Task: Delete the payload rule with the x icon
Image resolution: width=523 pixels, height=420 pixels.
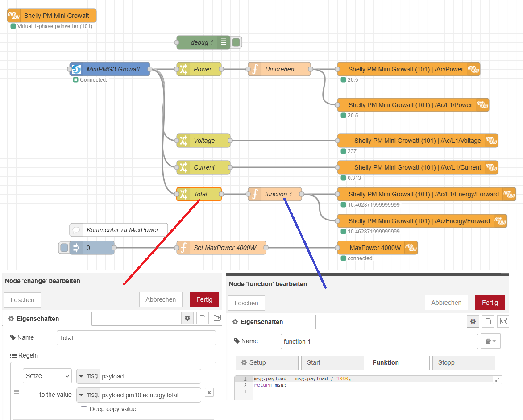Action: [x=209, y=392]
